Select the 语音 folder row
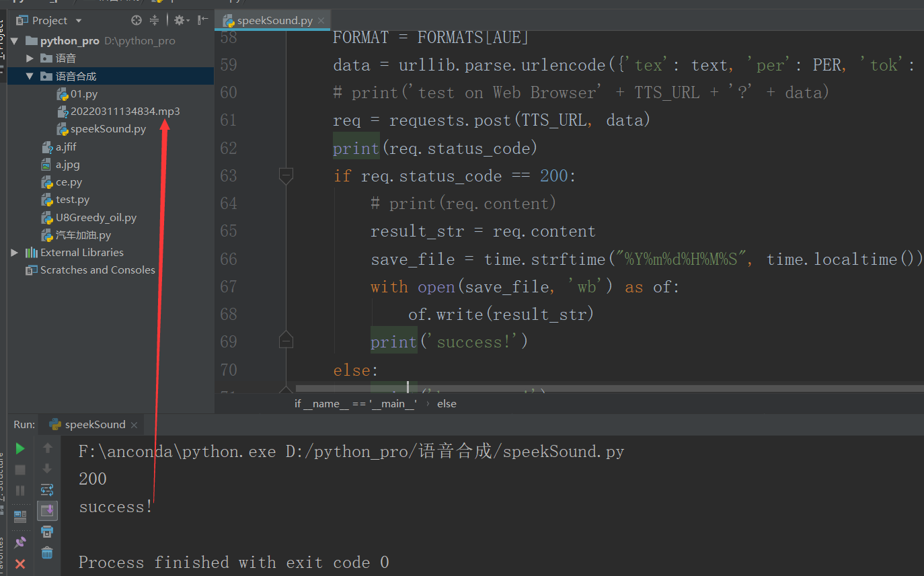This screenshot has width=924, height=576. click(111, 58)
